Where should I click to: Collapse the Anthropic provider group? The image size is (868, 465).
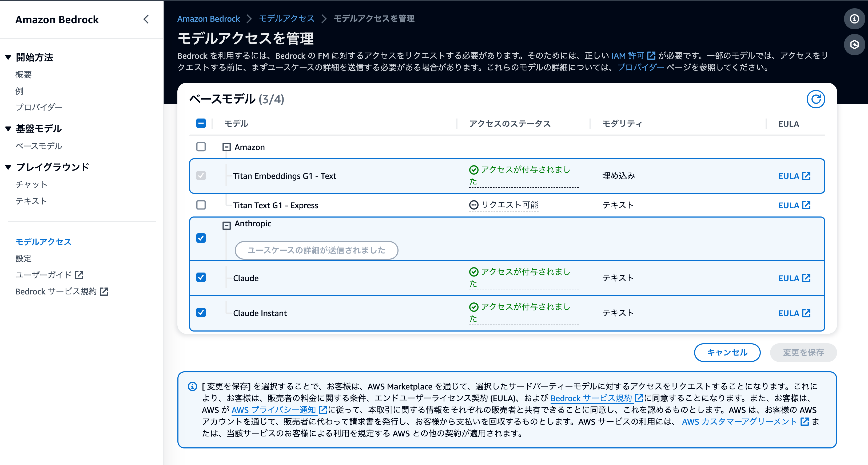pos(226,225)
